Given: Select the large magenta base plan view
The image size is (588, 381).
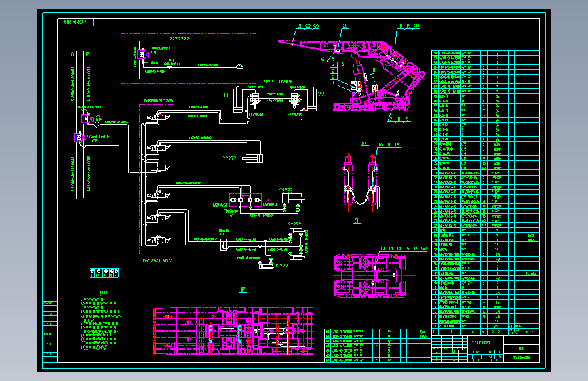Looking at the screenshot, I should [x=233, y=331].
